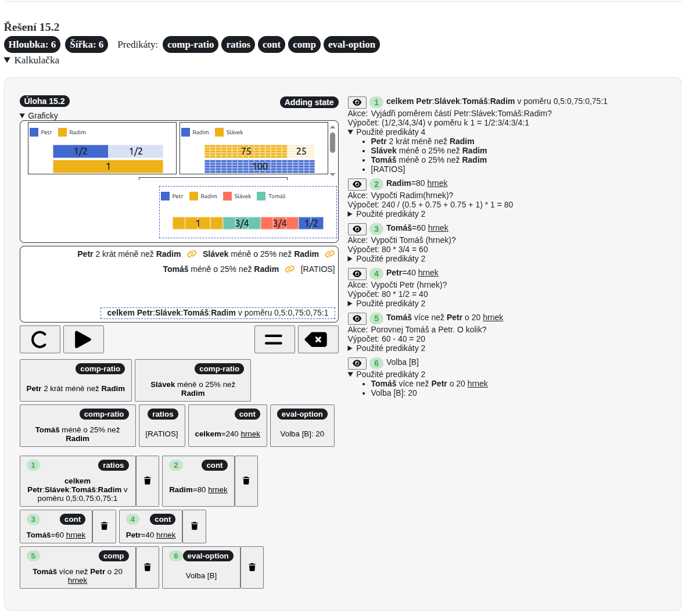
Task: Click the graphic panel vertical scrollbar
Action: point(332,142)
